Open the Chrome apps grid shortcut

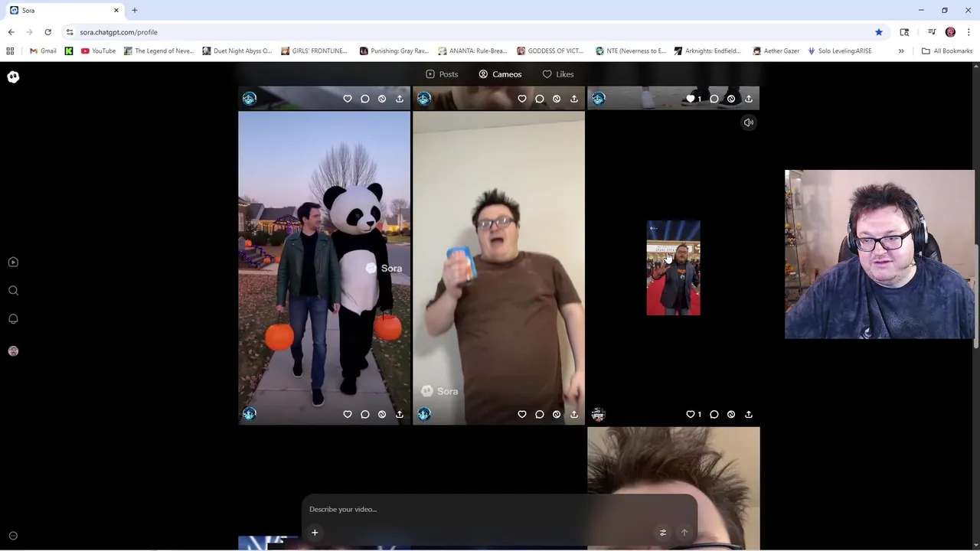10,51
